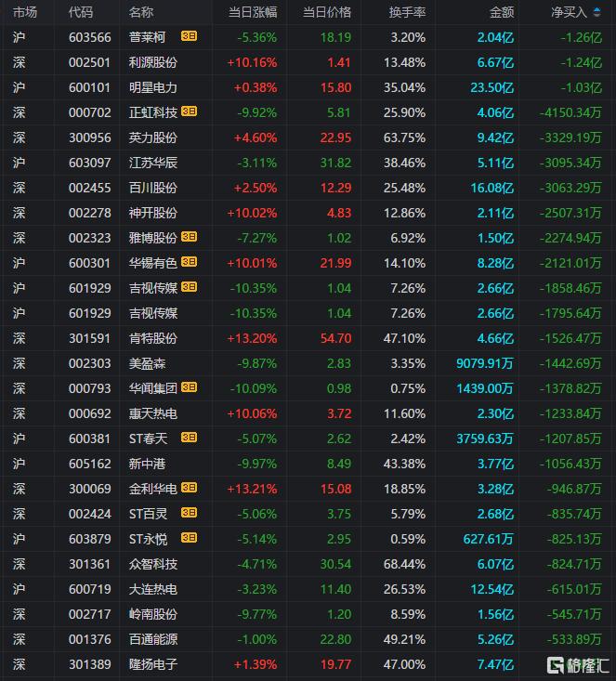616x681 pixels.
Task: Select stock name 百通能源
Action: (x=153, y=640)
